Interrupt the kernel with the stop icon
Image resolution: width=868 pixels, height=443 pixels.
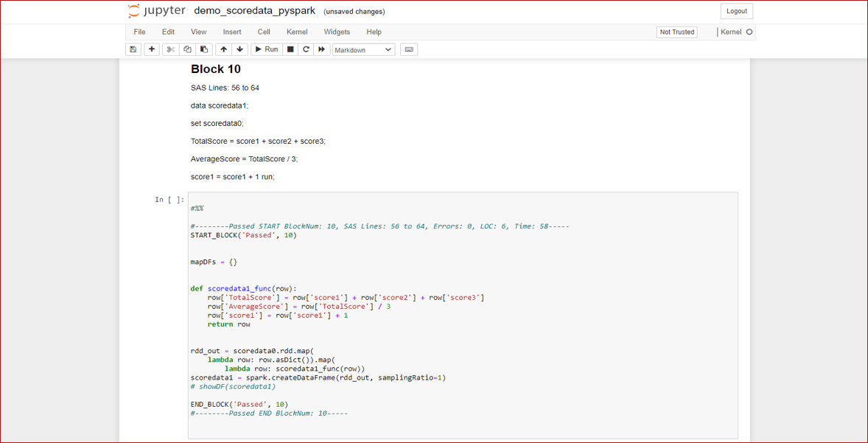coord(290,49)
